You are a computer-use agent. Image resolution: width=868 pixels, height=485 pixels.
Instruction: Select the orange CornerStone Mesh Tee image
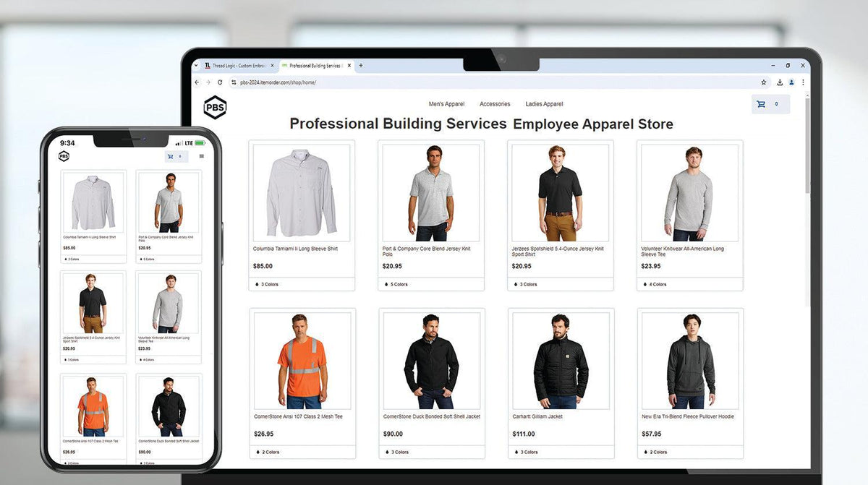[302, 361]
